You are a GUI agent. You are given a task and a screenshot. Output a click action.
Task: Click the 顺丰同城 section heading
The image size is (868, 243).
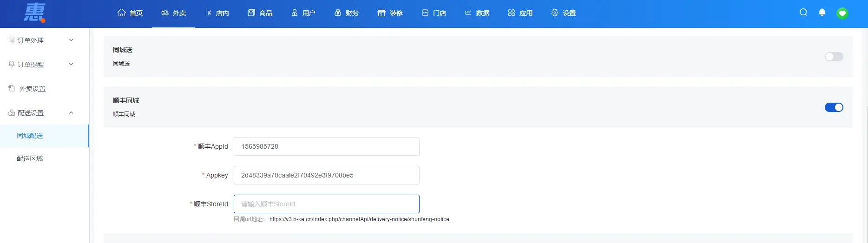[126, 100]
